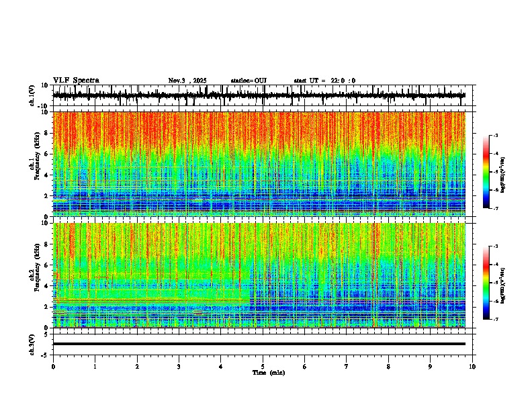Click the "-7" value on the ch.2 colorbar
This screenshot has width=532, height=411.
(x=495, y=319)
